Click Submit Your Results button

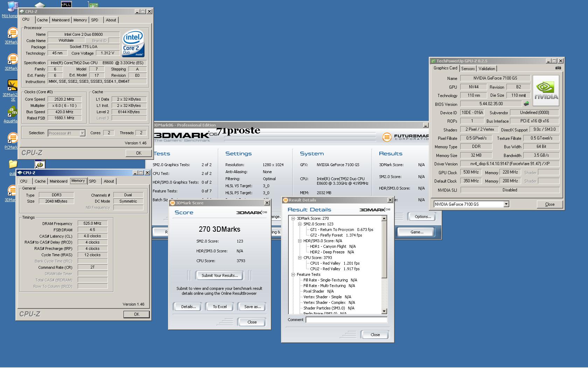219,275
